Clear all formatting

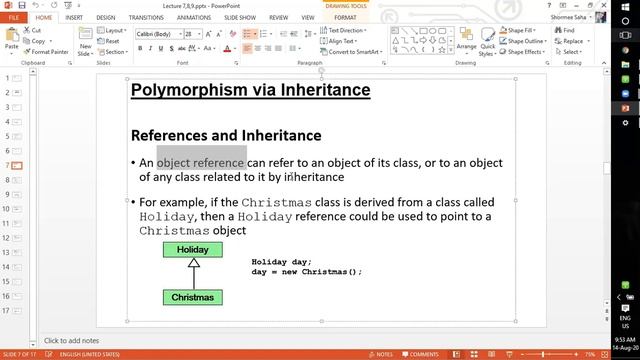coord(233,34)
